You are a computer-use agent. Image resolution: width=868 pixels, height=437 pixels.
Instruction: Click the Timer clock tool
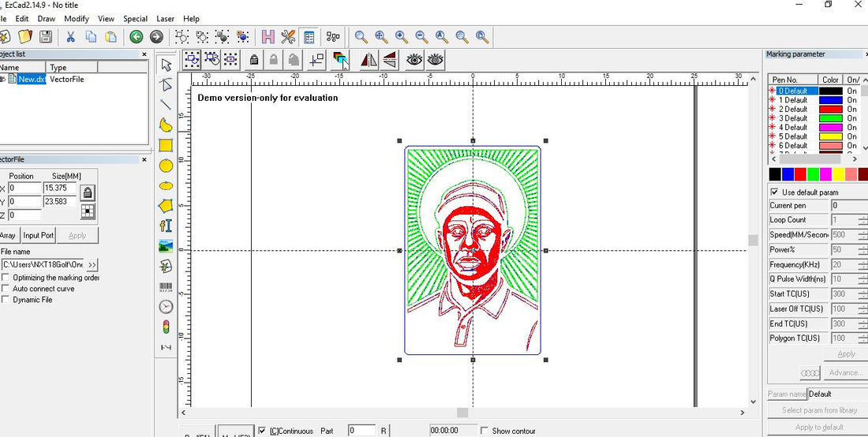[166, 307]
